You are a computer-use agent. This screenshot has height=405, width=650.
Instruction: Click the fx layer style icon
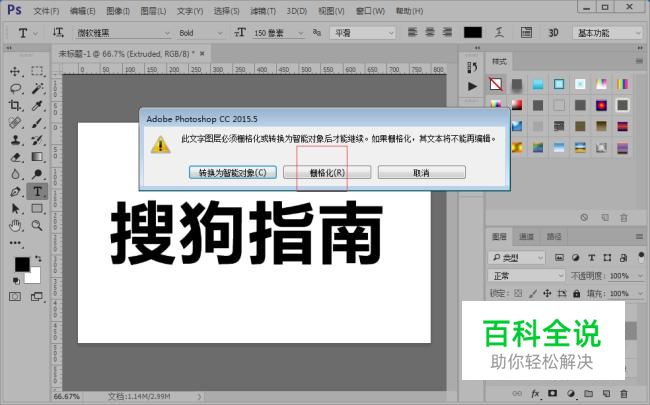coord(535,393)
